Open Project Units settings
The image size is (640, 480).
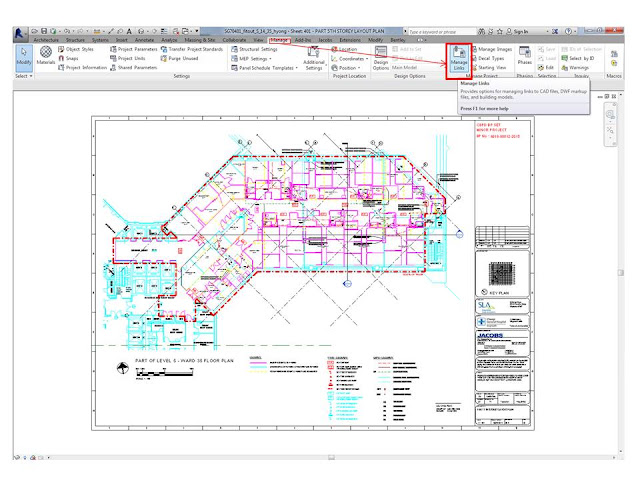click(127, 58)
